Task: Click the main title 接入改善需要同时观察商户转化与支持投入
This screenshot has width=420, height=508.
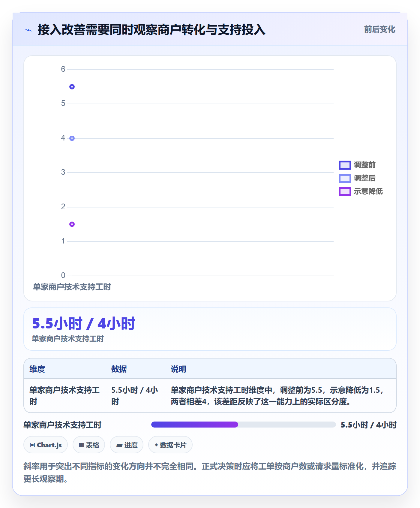Action: (x=151, y=30)
